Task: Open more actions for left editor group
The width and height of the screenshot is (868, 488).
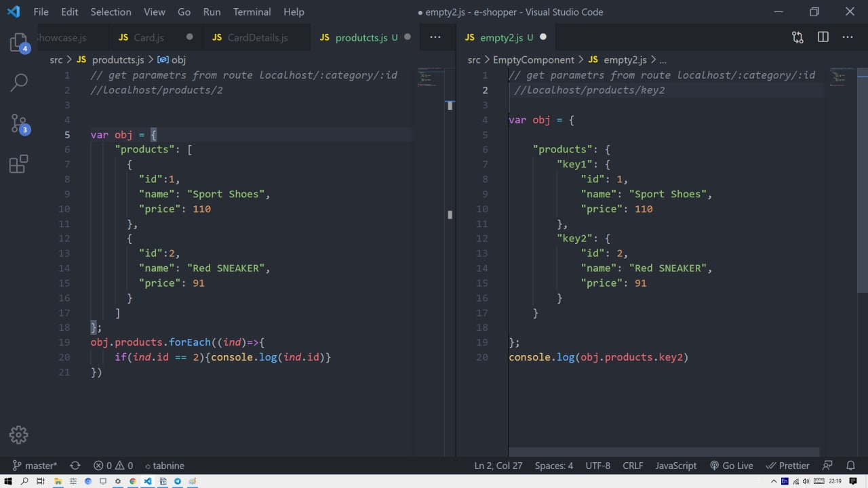Action: tap(435, 37)
